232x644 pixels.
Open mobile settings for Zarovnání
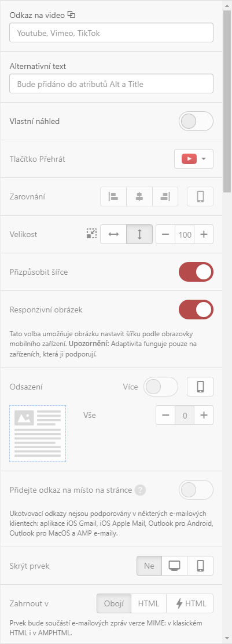(x=200, y=197)
